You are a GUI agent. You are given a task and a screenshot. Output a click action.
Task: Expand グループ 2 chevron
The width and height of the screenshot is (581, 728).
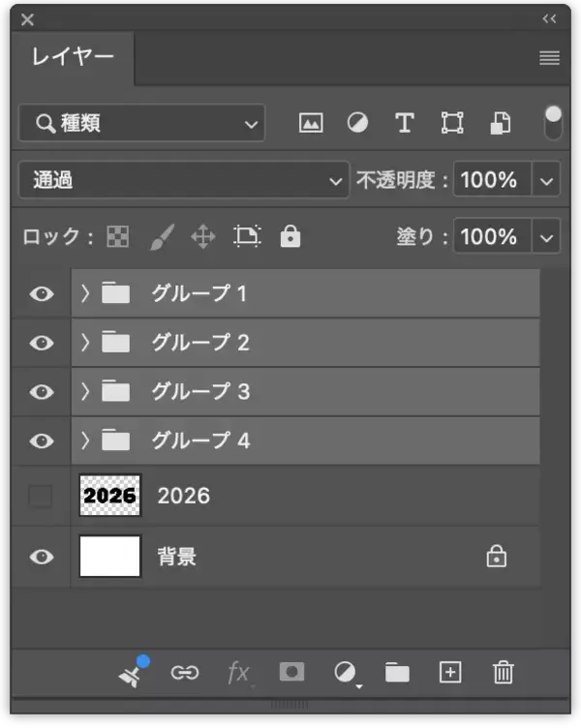click(x=85, y=343)
